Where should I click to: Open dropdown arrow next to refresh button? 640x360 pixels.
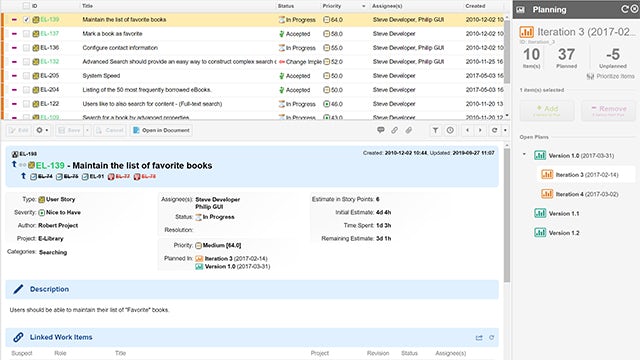point(505,130)
